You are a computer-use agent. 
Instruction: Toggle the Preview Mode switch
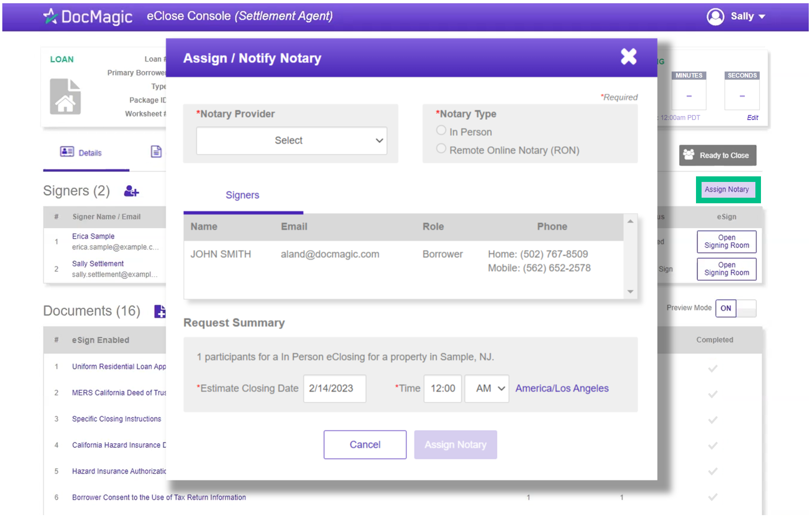click(735, 308)
